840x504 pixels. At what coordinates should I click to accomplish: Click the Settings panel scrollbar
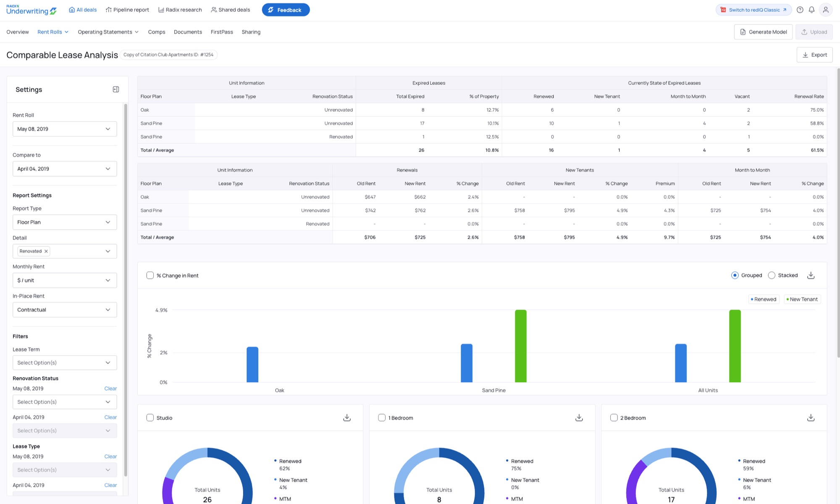coord(126,290)
